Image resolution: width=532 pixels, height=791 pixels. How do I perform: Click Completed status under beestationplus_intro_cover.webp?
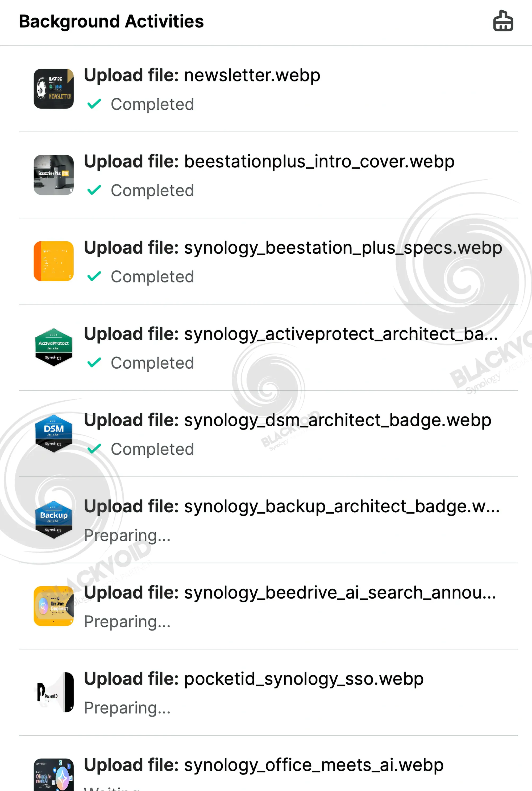point(152,191)
